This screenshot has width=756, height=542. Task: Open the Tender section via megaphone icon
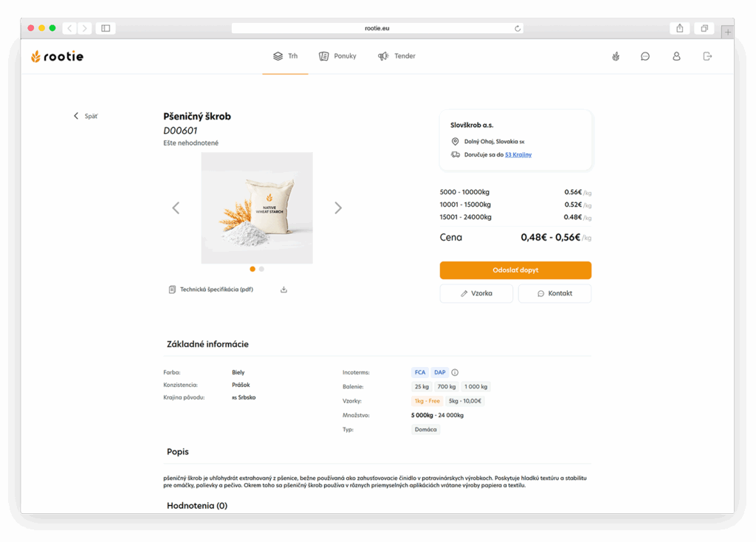pos(383,55)
